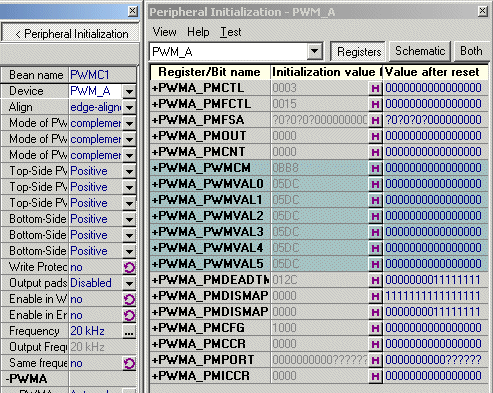Click the H format icon in PWMA_PMCFG row
This screenshot has width=493, height=393.
(x=375, y=328)
